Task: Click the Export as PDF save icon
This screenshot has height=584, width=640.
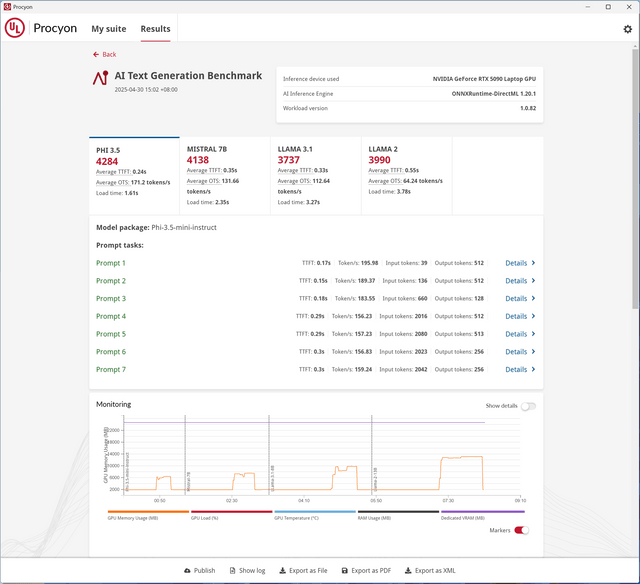Action: [344, 571]
